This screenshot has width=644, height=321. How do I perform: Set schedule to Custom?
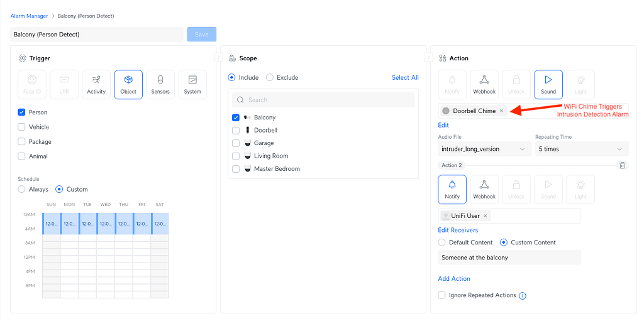coord(59,189)
